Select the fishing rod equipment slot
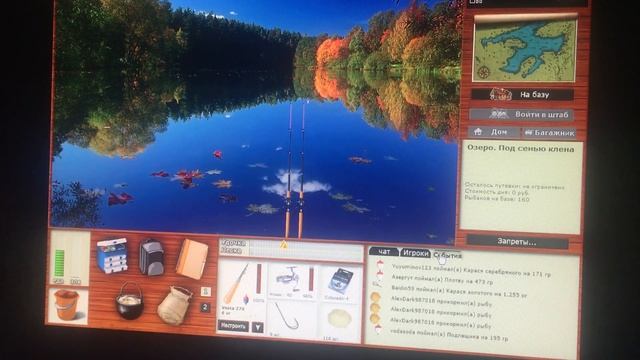This screenshot has height=360, width=640. click(x=242, y=289)
